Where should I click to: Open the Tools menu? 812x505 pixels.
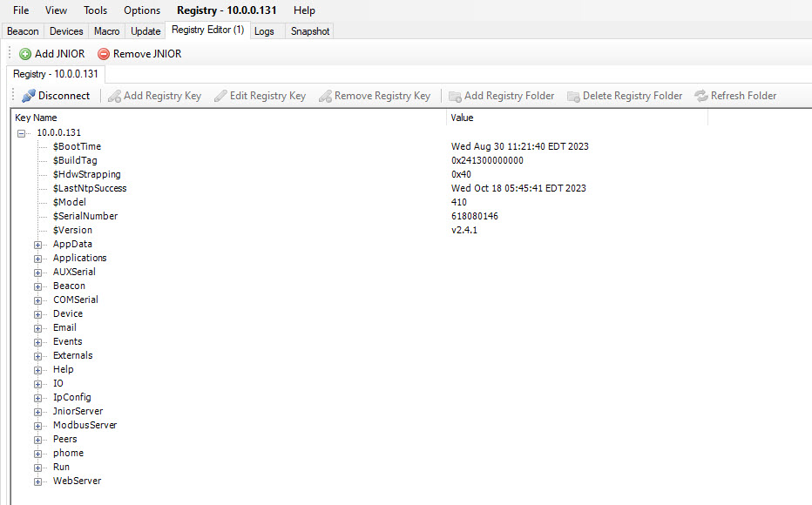[x=95, y=10]
